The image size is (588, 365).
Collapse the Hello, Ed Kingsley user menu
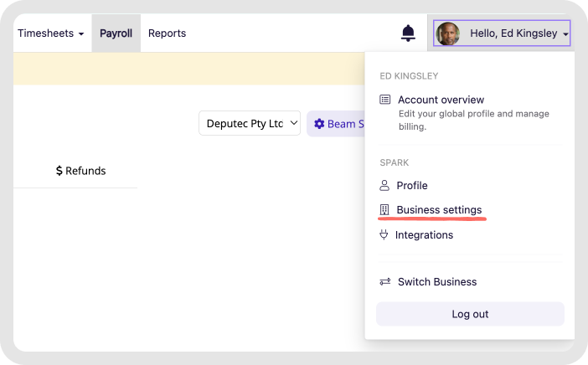click(502, 33)
